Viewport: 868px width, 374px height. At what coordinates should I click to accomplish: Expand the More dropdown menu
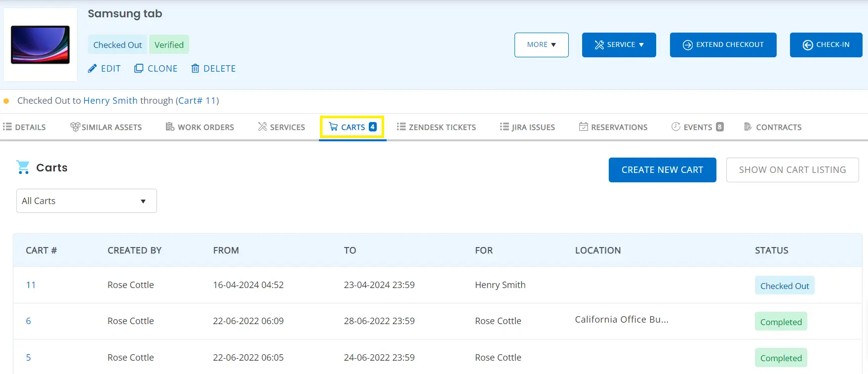pos(541,45)
